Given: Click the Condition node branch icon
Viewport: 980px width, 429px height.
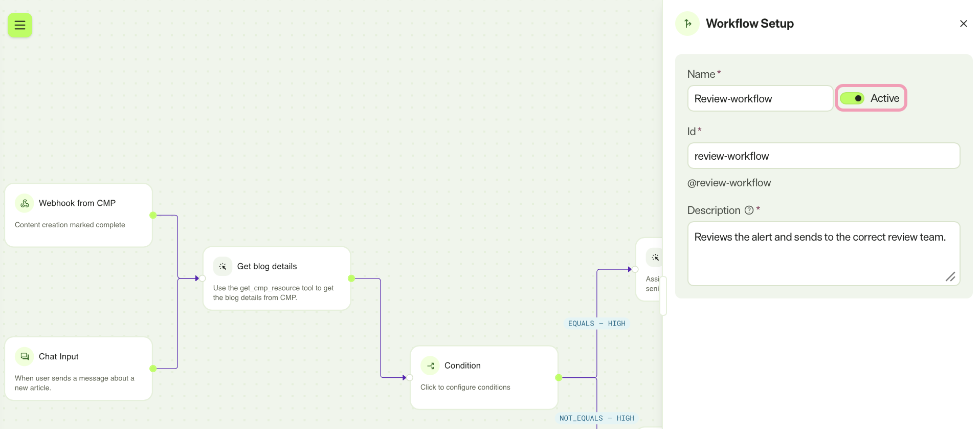Looking at the screenshot, I should (x=430, y=366).
